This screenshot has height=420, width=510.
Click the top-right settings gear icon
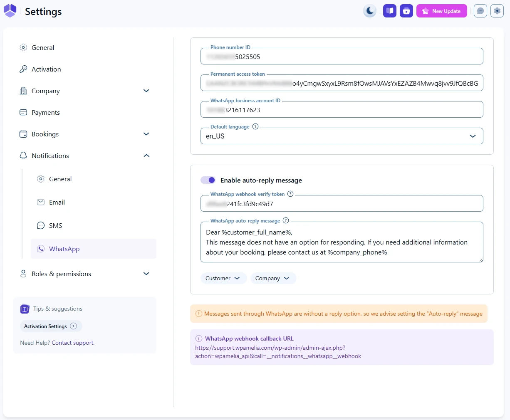[x=497, y=11]
